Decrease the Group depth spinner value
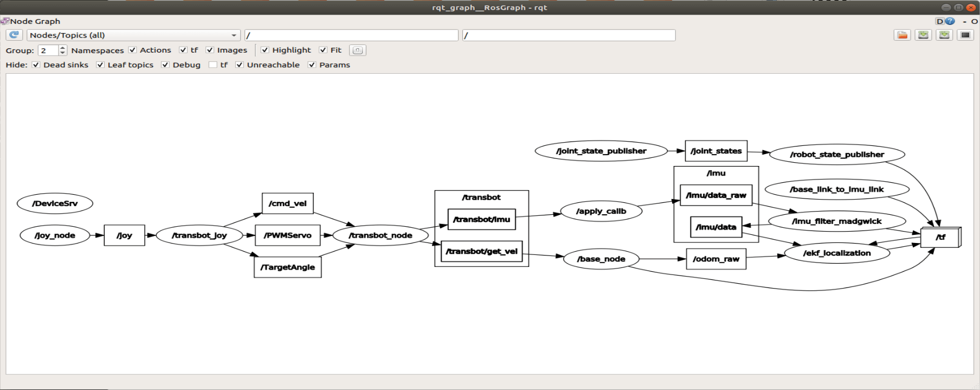 coord(63,53)
